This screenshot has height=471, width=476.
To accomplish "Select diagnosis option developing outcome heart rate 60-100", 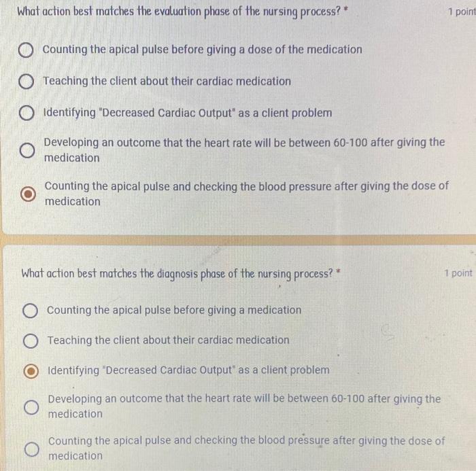I will (31, 407).
